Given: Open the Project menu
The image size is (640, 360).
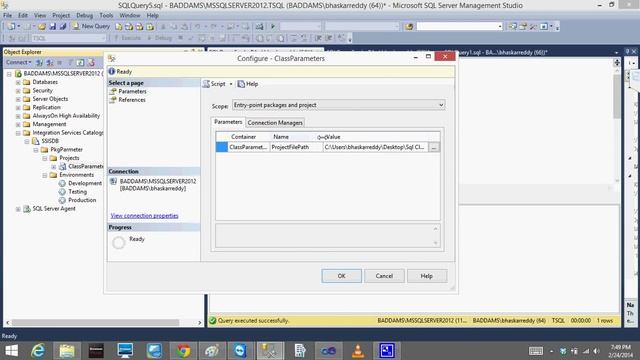Looking at the screenshot, I should click(61, 15).
